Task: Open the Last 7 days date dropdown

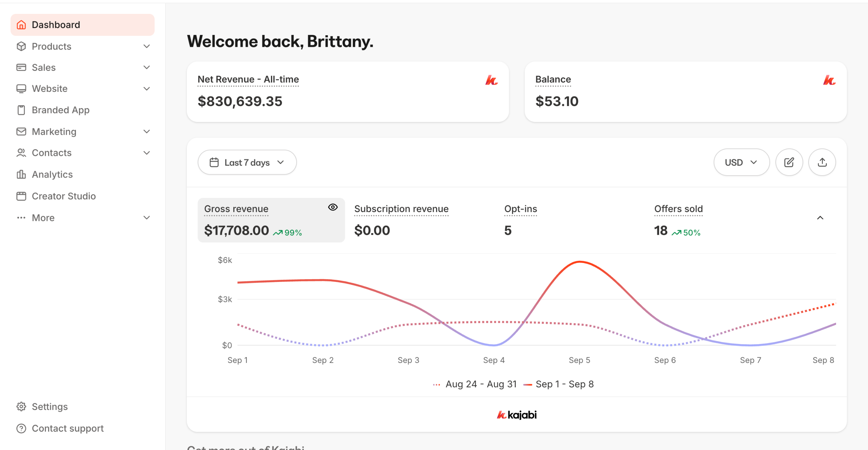Action: (247, 162)
